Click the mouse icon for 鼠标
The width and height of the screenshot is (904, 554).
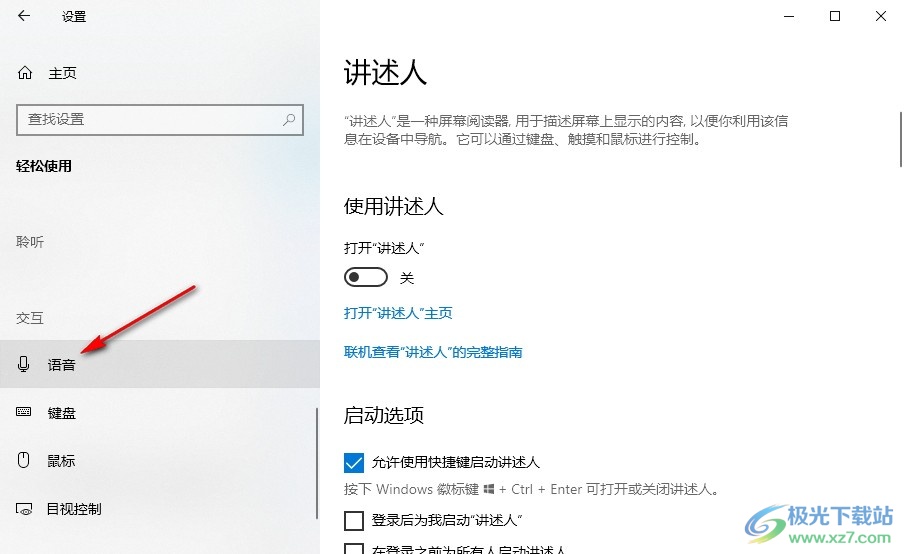[x=24, y=459]
